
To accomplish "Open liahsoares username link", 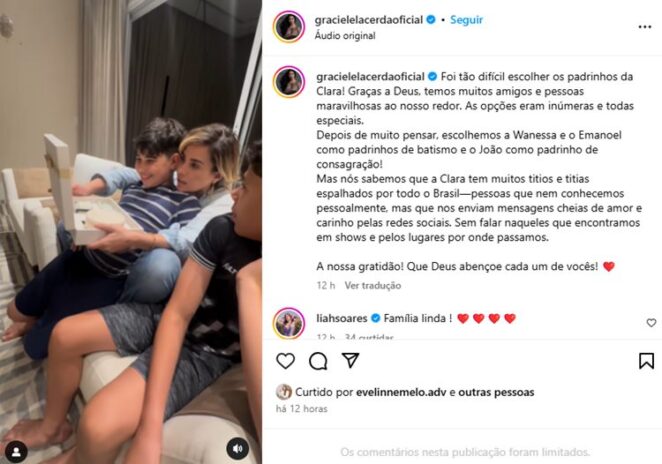I will coord(342,318).
